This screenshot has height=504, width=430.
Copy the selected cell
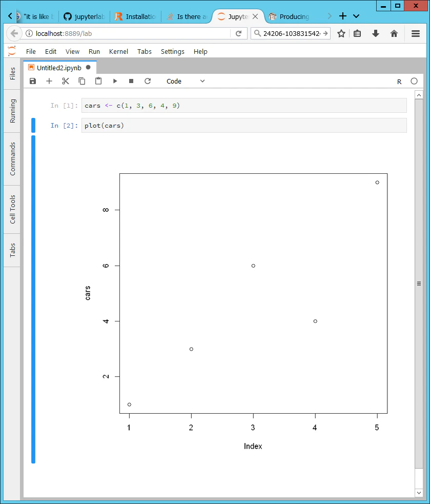point(82,81)
